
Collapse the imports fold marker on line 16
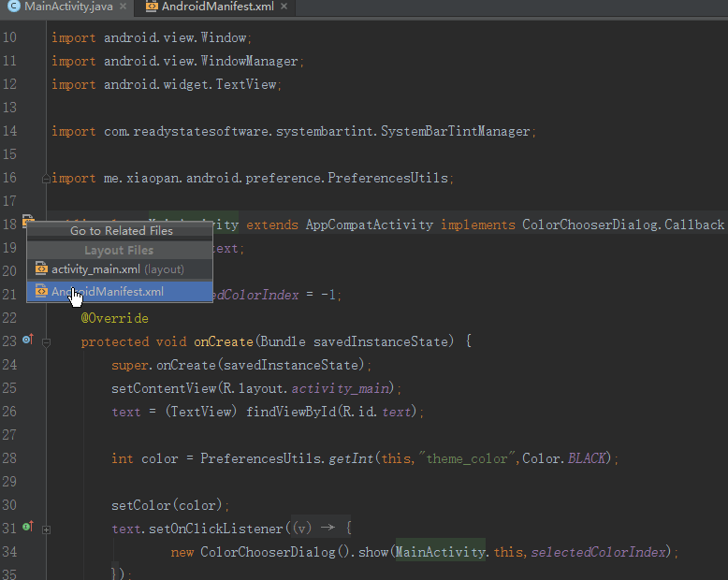[46, 179]
